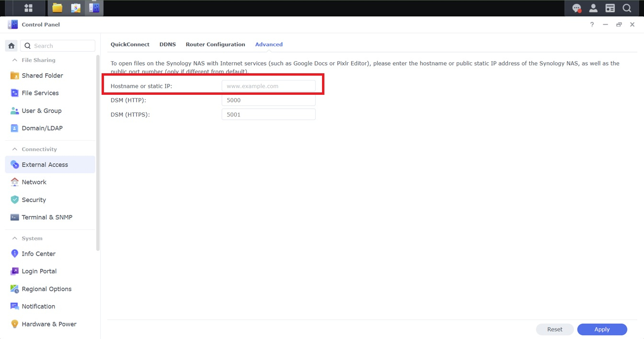Open the Router Configuration tab
The width and height of the screenshot is (644, 339).
click(x=215, y=44)
